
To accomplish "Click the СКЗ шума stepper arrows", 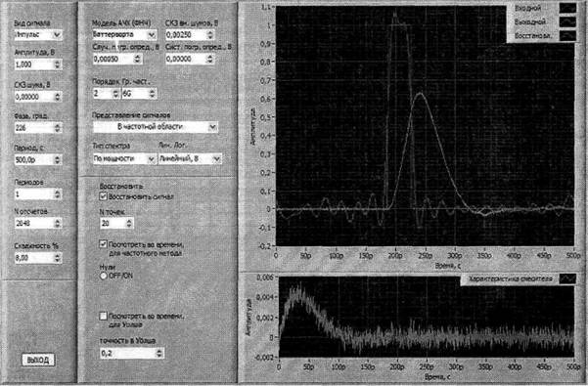I will [57, 97].
